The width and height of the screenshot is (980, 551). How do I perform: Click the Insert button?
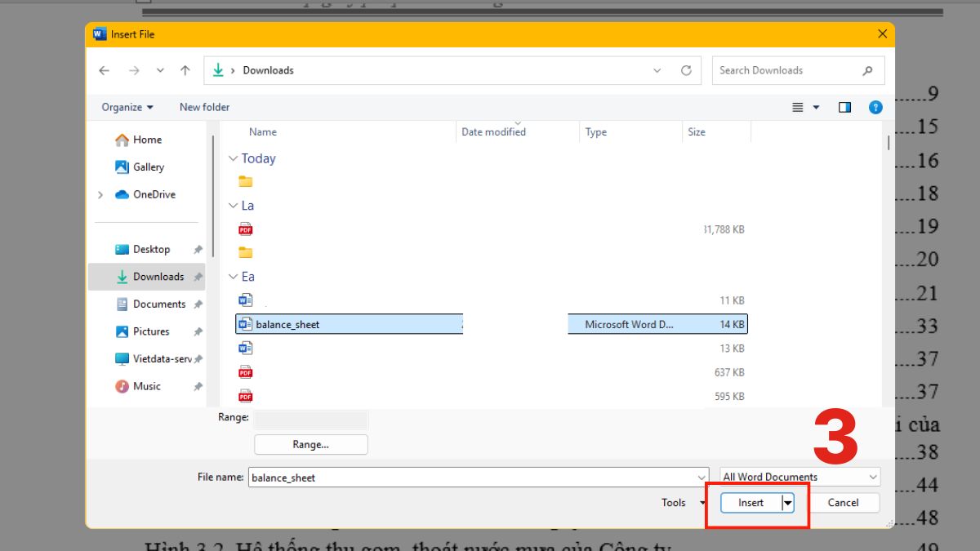point(751,503)
